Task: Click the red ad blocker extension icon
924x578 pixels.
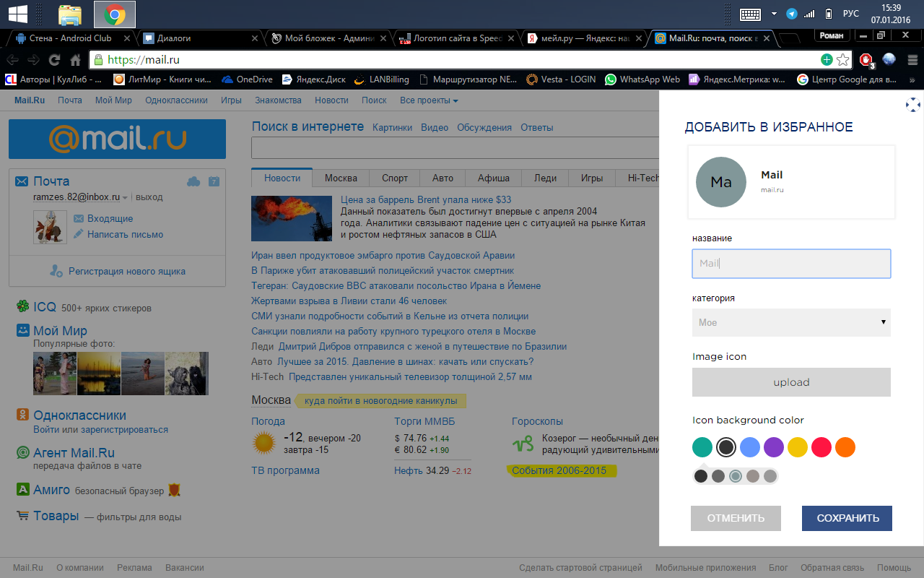Action: coord(866,60)
